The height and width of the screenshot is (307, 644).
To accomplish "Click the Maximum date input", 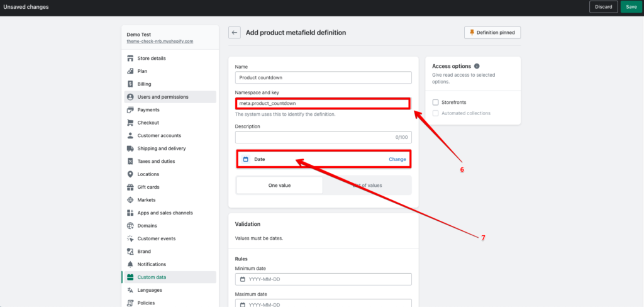I will coord(323,303).
